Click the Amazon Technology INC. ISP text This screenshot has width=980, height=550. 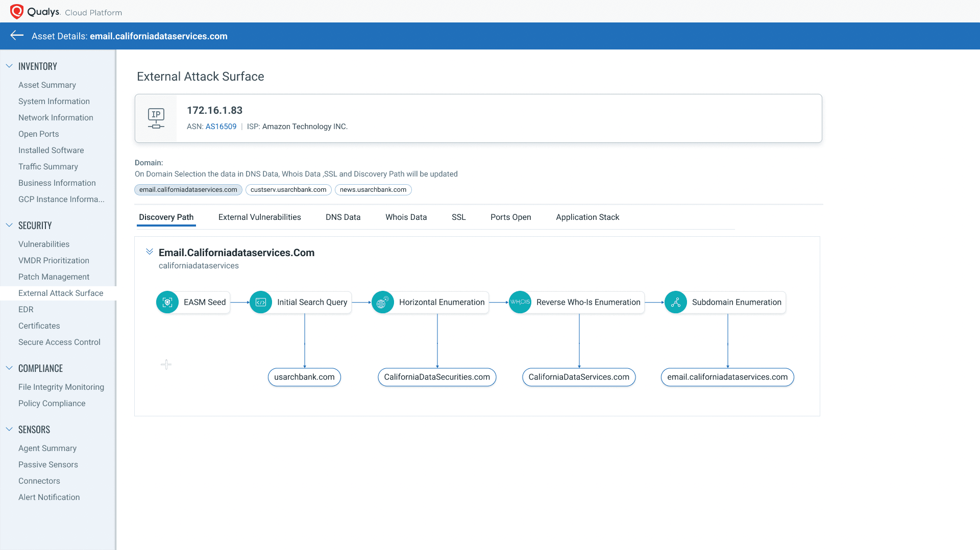click(305, 127)
